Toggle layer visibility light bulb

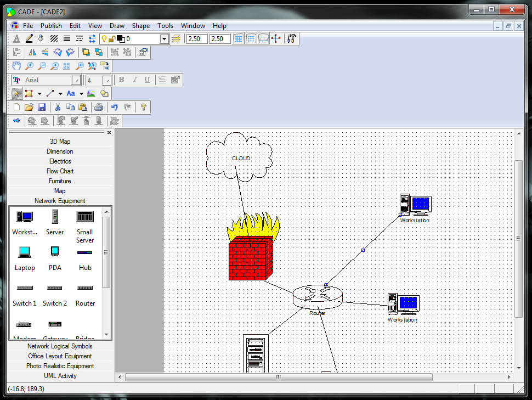tap(104, 39)
